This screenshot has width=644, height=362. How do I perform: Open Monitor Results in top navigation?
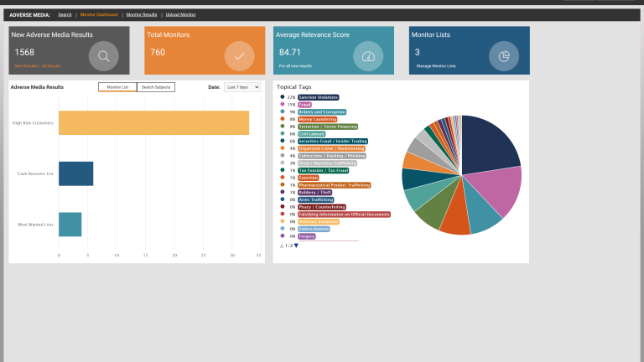142,15
